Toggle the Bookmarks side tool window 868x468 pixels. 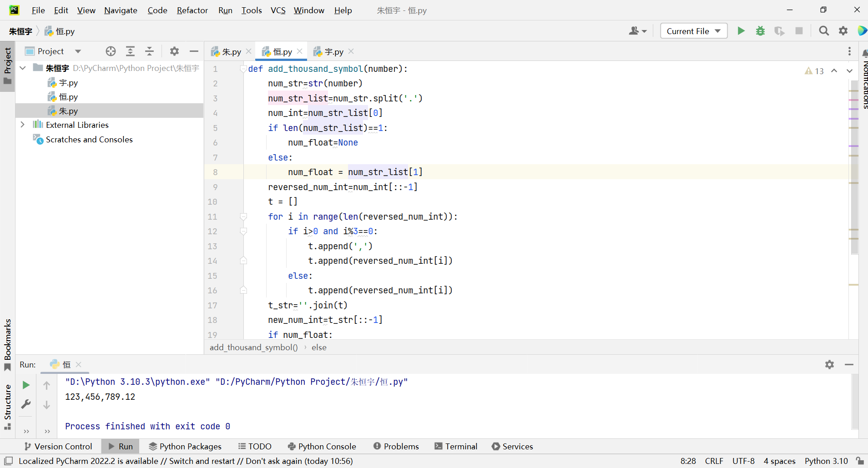click(8, 345)
